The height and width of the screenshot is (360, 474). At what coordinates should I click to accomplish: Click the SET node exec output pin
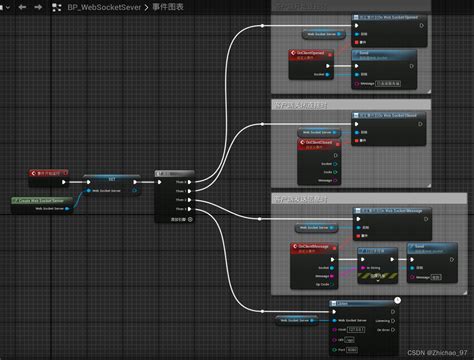(x=135, y=182)
